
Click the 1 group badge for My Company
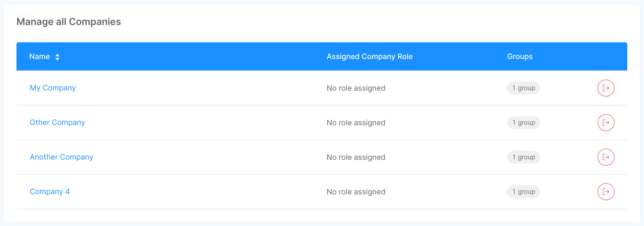coord(523,88)
